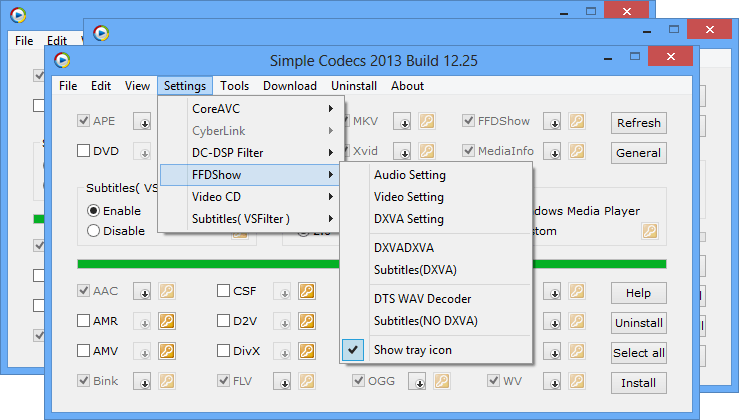Expand the DC-DSP Filter submenu
Image resolution: width=739 pixels, height=420 pixels.
[x=251, y=152]
